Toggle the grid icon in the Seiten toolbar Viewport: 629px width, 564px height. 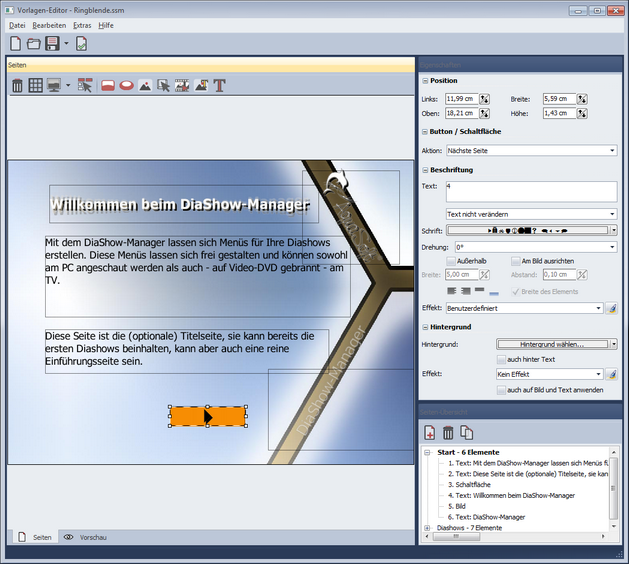[35, 86]
